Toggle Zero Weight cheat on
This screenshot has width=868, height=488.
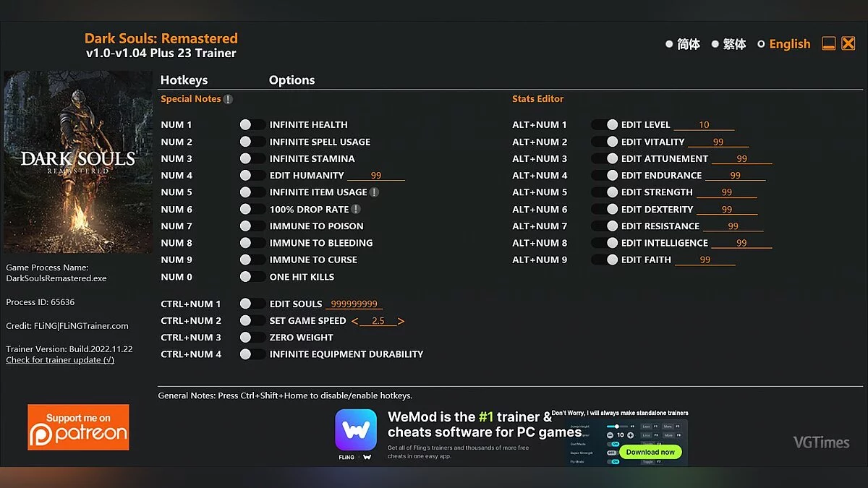click(x=252, y=338)
